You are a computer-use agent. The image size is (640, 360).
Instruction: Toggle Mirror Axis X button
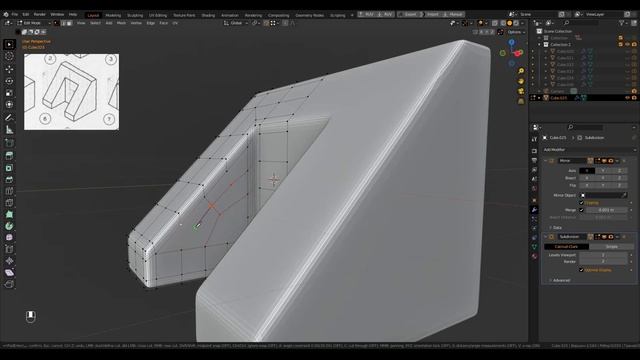(587, 171)
